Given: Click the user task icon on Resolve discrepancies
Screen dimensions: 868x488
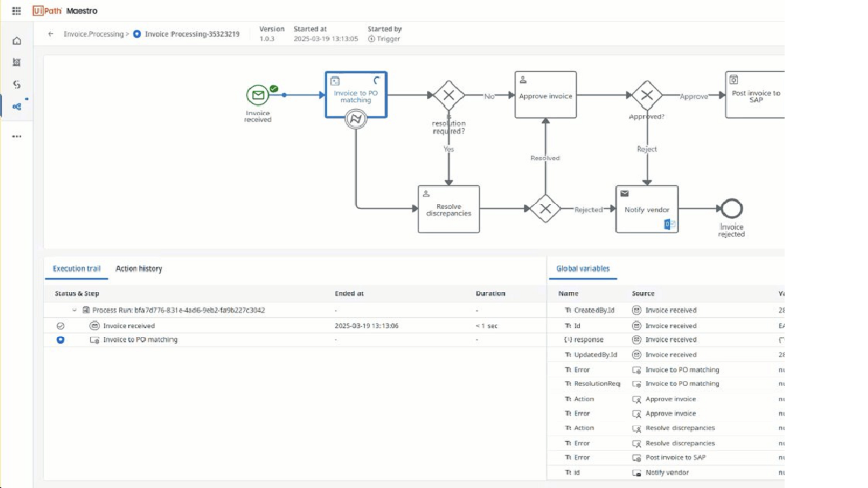Looking at the screenshot, I should click(427, 194).
